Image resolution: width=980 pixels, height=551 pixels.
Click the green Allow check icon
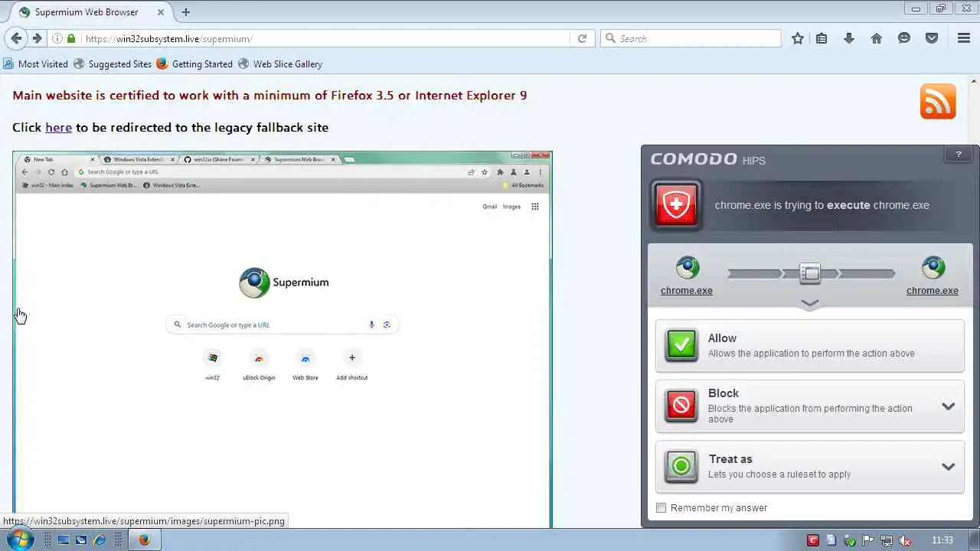click(x=681, y=345)
